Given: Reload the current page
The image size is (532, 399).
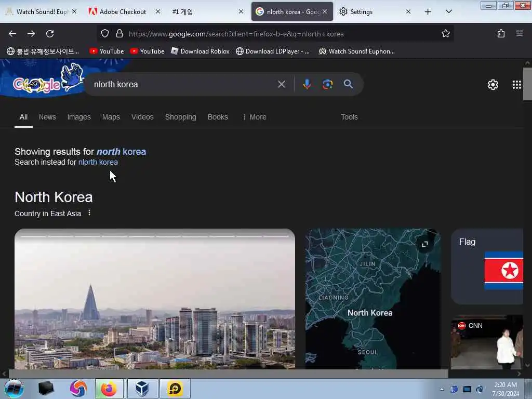Looking at the screenshot, I should click(50, 34).
